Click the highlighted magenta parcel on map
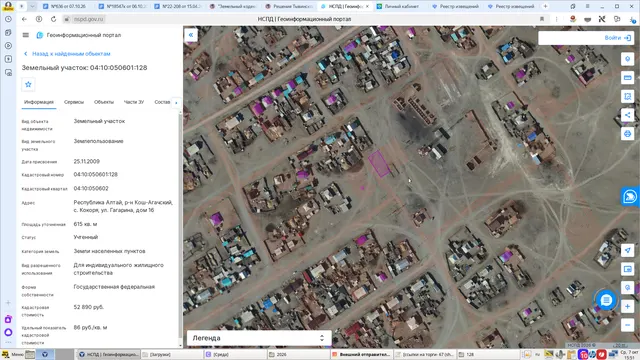Image resolution: width=640 pixels, height=360 pixels. click(x=379, y=163)
